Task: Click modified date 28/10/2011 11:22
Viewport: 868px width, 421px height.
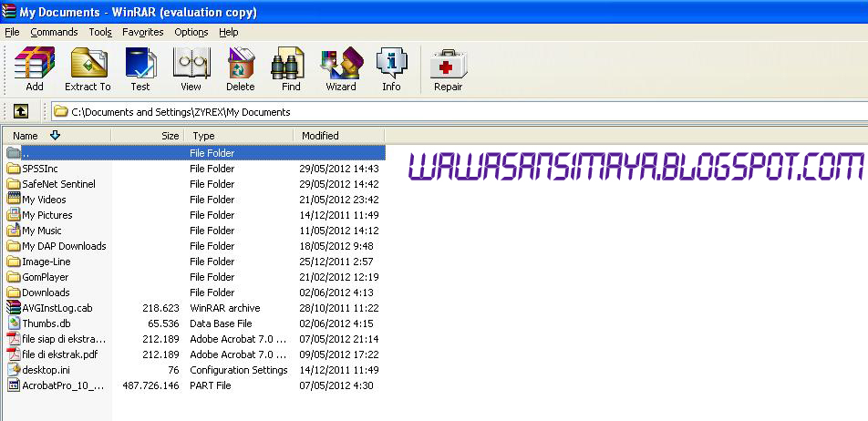Action: 339,308
